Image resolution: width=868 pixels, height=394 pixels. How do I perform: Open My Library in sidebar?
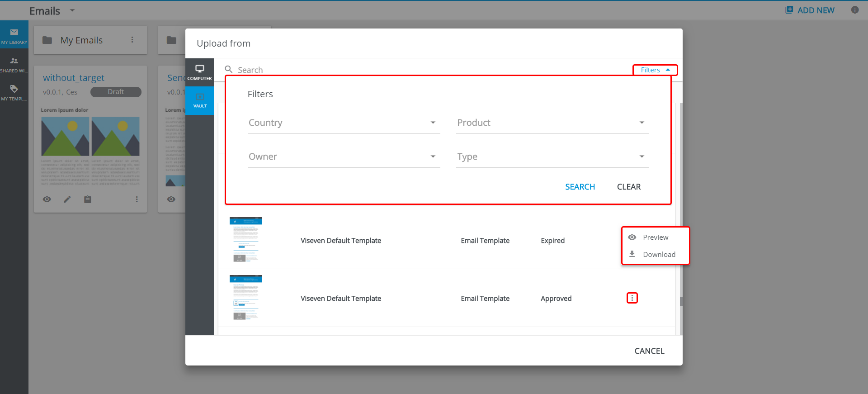[14, 36]
